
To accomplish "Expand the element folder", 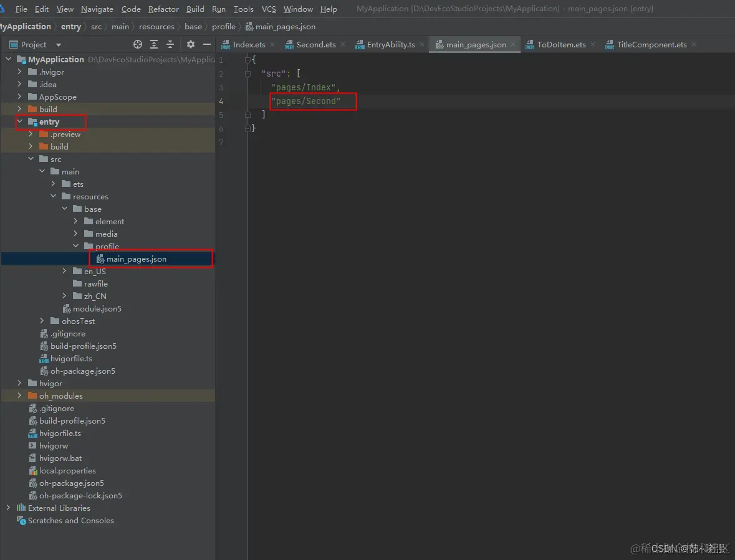I will click(76, 221).
